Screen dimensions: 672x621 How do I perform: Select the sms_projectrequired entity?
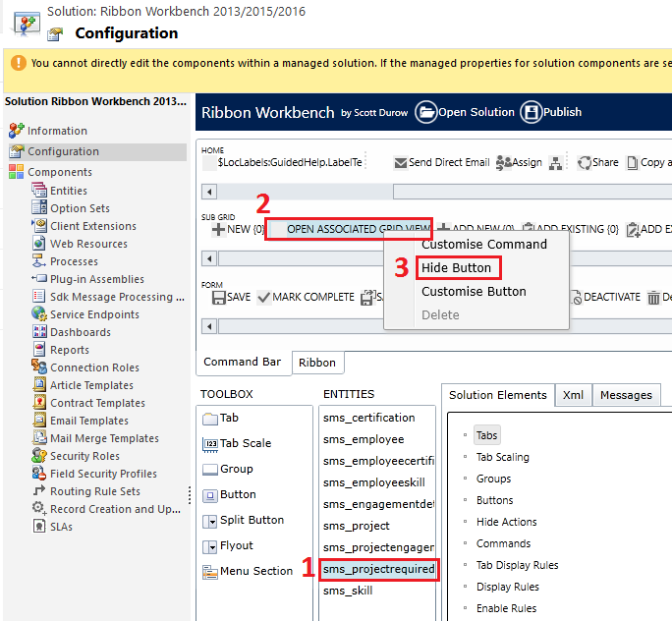[378, 569]
